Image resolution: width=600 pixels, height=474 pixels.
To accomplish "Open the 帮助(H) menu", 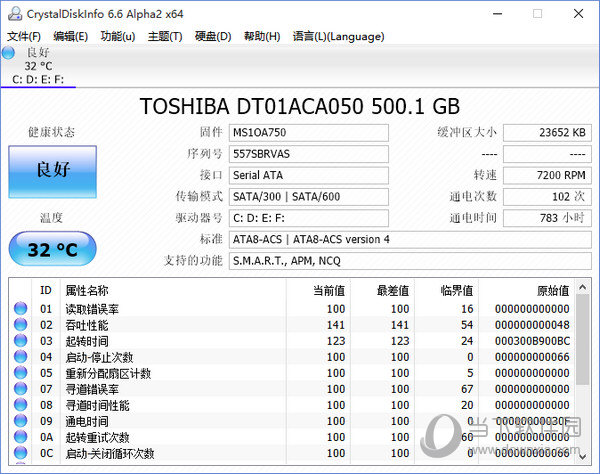I will [x=262, y=36].
